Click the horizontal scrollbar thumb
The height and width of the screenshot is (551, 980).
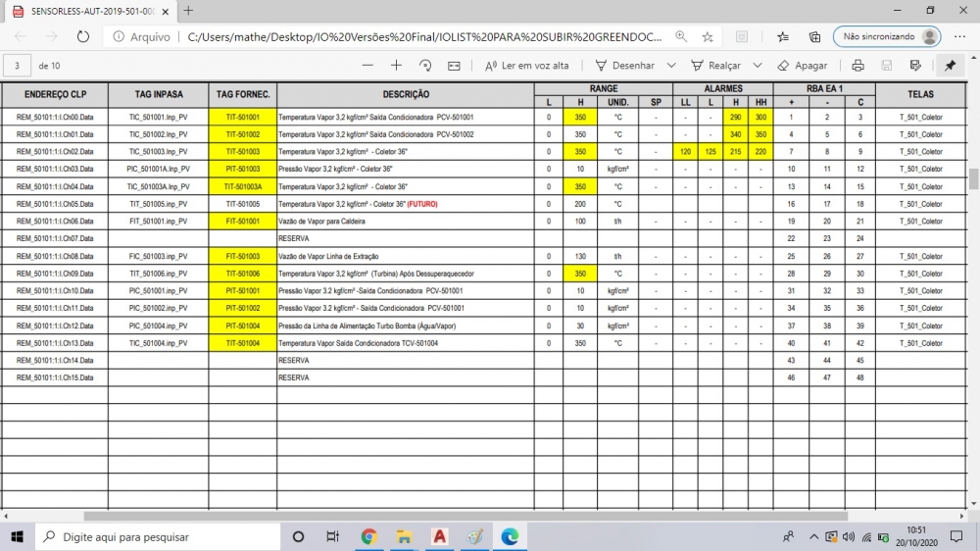(x=465, y=516)
